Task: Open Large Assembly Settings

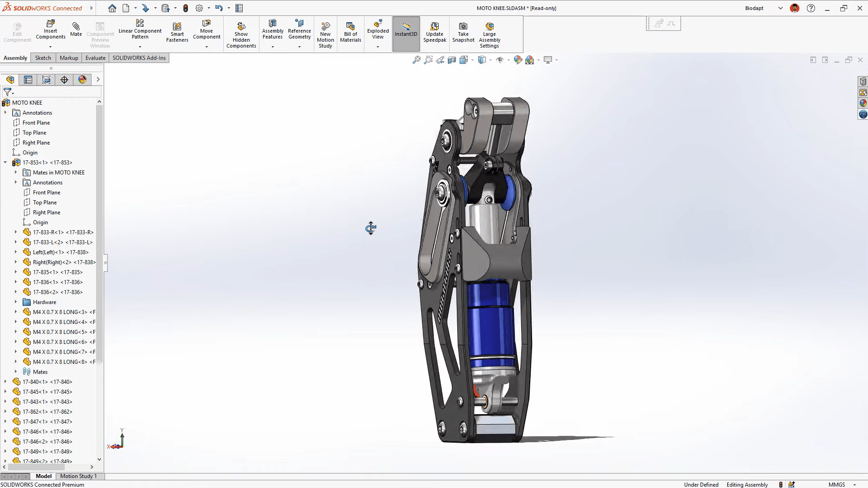Action: [x=489, y=35]
